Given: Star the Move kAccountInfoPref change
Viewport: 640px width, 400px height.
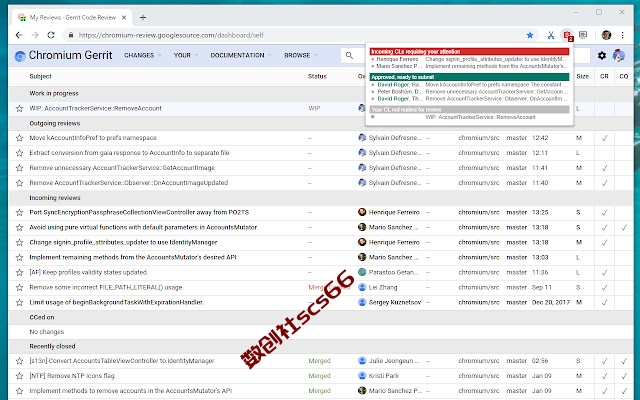Looking at the screenshot, I should 19,138.
